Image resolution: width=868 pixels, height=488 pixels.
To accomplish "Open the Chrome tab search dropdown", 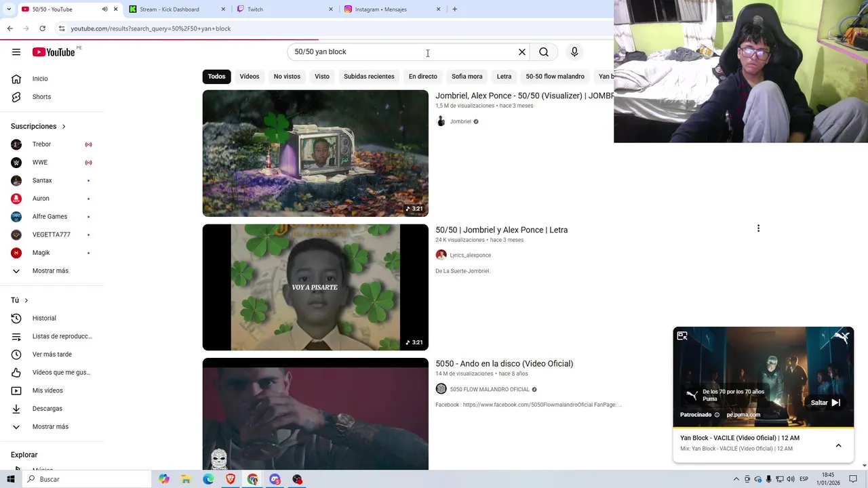I will (x=9, y=9).
